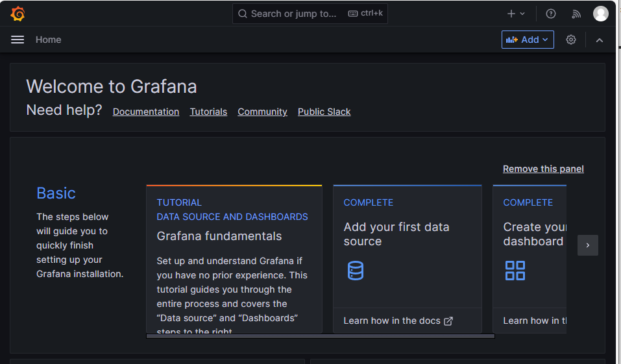Click the next cards arrow button

(x=588, y=245)
